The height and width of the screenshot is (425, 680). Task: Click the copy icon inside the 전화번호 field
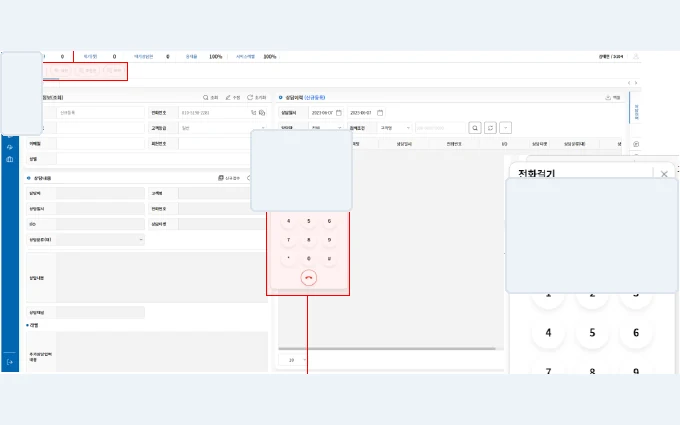pyautogui.click(x=262, y=113)
